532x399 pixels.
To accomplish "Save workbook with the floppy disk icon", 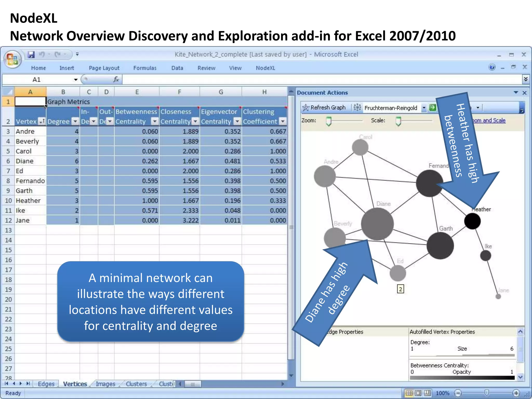I will [31, 55].
